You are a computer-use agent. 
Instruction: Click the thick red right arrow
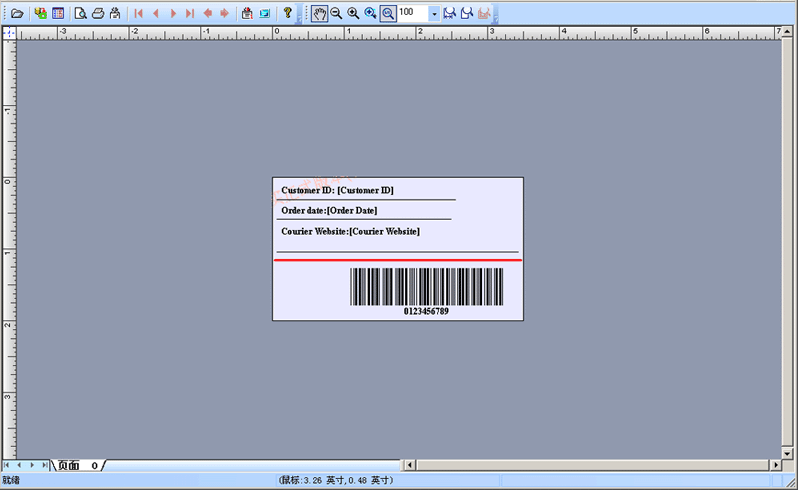click(x=224, y=13)
